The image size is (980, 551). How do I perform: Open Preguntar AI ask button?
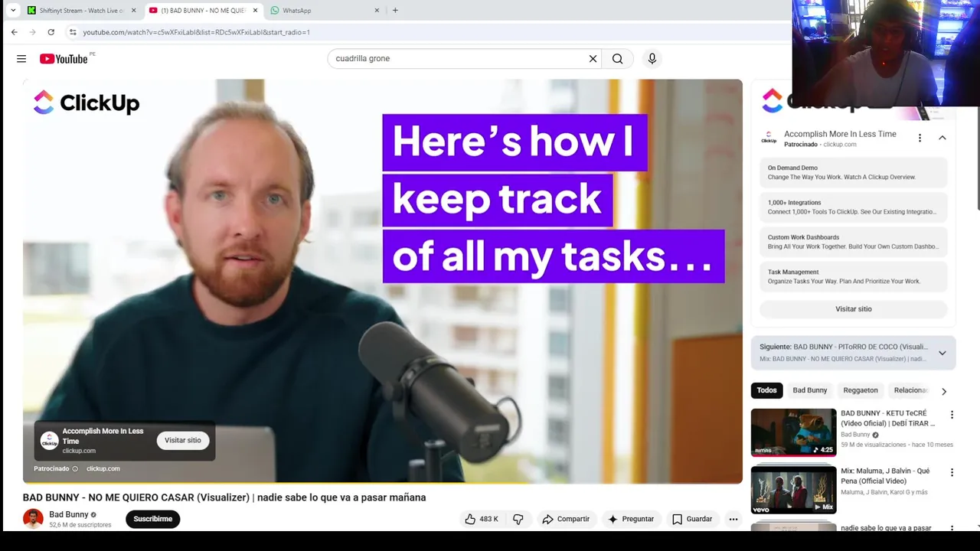point(631,519)
